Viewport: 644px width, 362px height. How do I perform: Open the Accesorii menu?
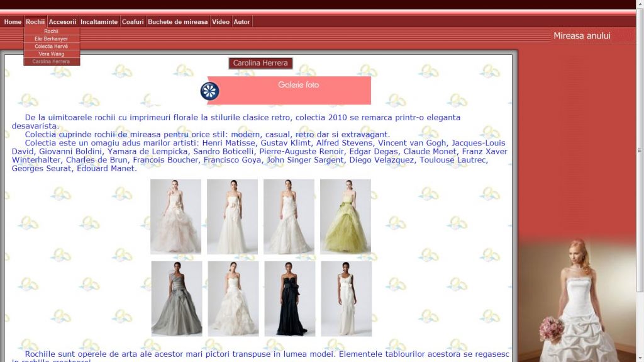(63, 22)
